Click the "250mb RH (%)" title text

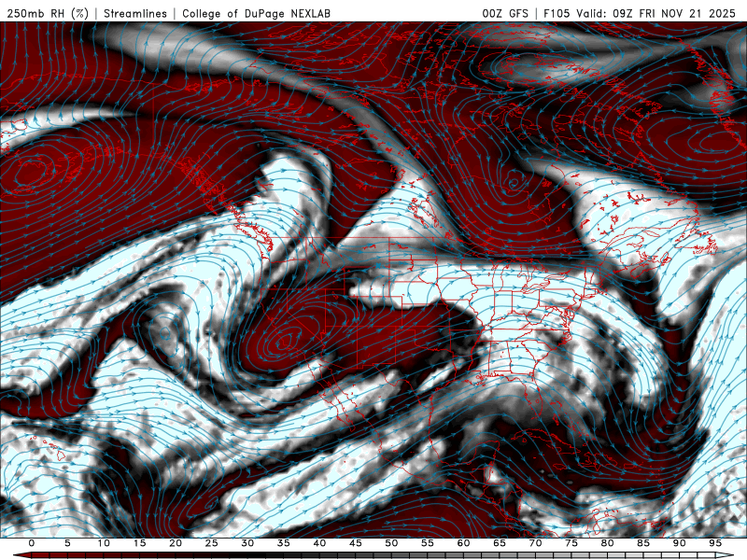point(49,13)
